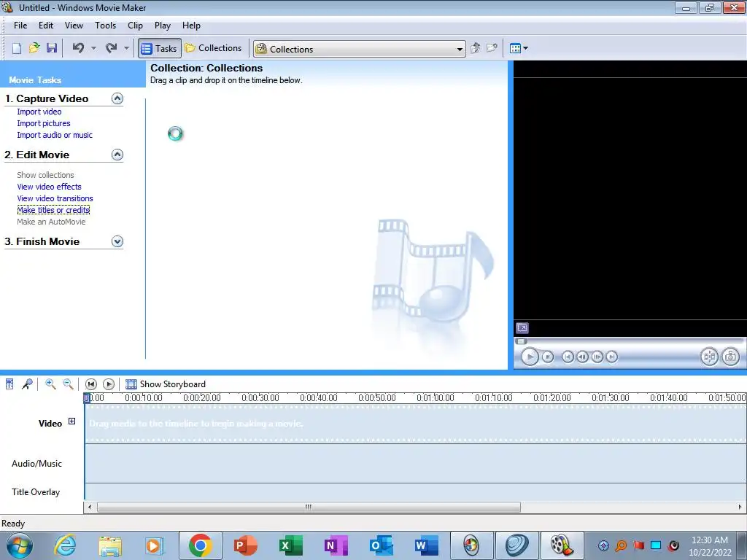Open Word from the taskbar
This screenshot has height=560, width=747.
tap(426, 545)
